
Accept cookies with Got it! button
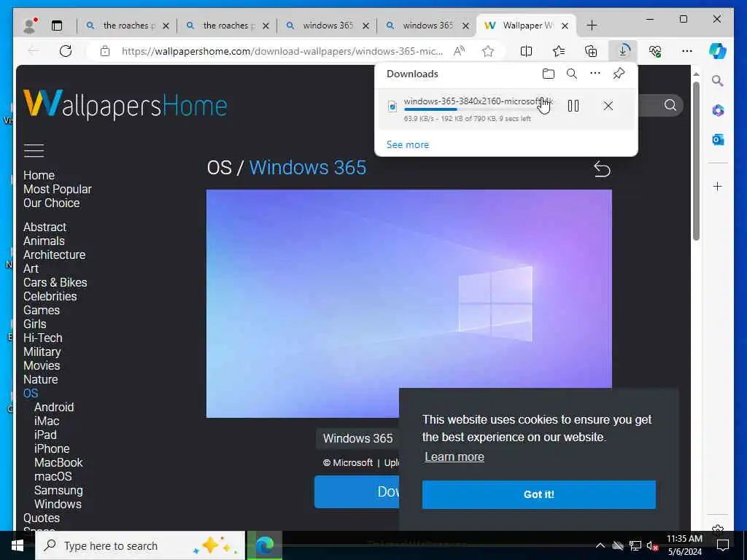coord(539,494)
